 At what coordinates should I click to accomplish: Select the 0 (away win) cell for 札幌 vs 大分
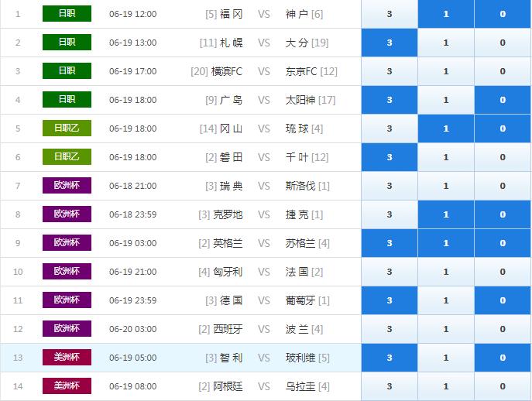click(503, 43)
